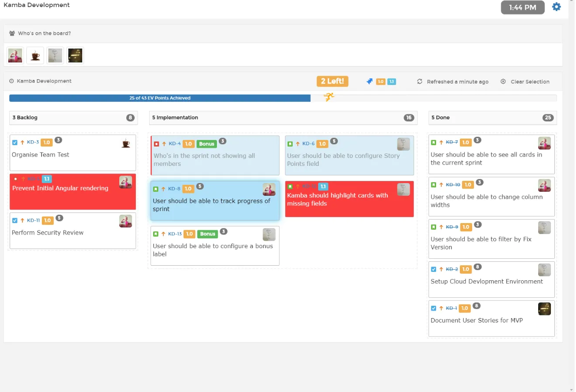Click the priority arrow on KD-3 card
576x392 pixels.
[x=22, y=143]
